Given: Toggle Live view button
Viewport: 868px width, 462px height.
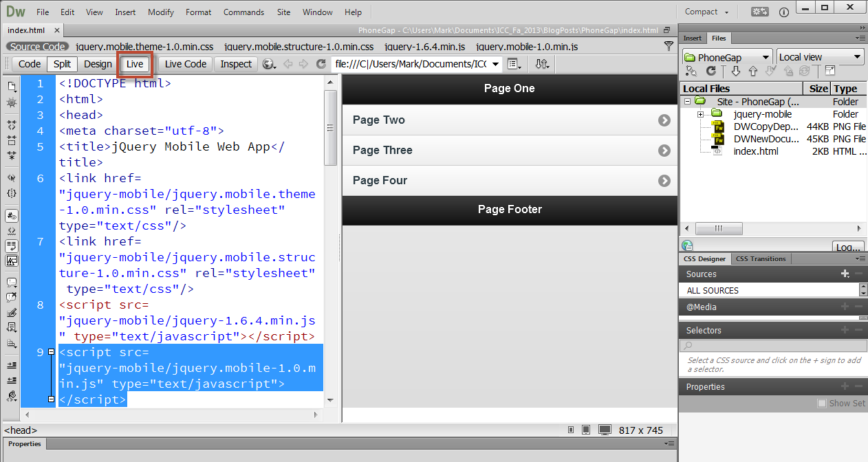Looking at the screenshot, I should pos(135,64).
